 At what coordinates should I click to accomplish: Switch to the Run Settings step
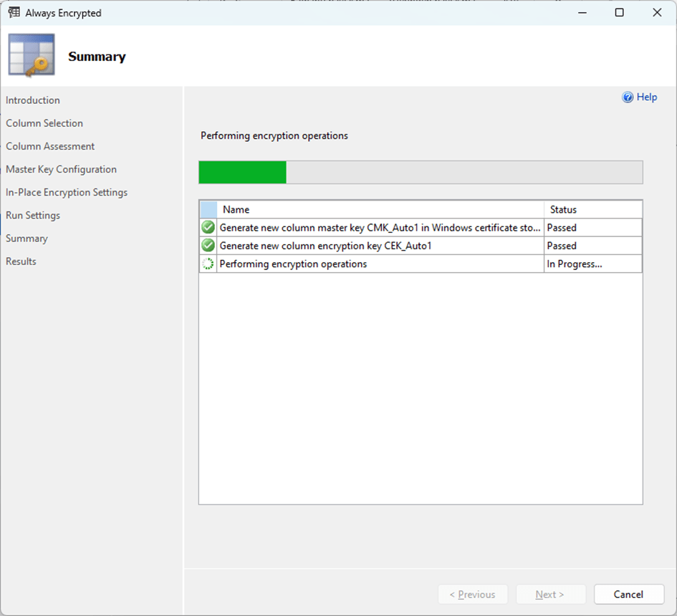tap(33, 215)
